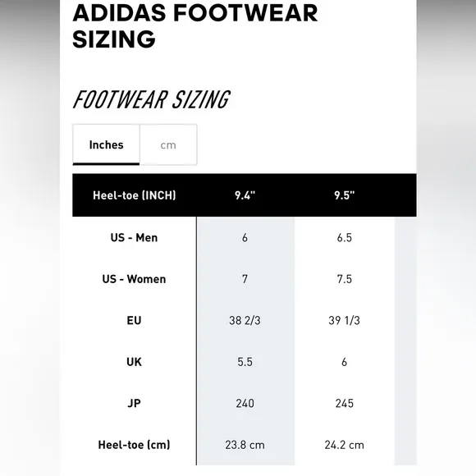The height and width of the screenshot is (476, 476).
Task: Select the 23.8 cm cell
Action: coord(245,445)
